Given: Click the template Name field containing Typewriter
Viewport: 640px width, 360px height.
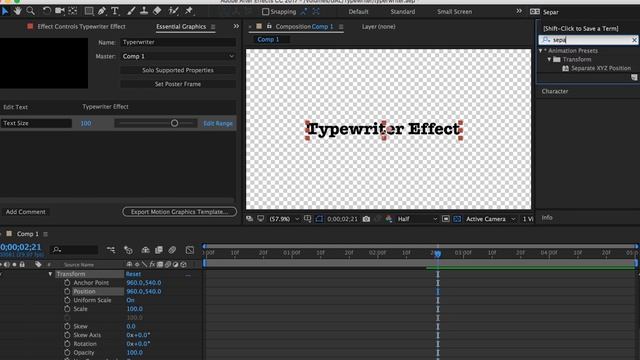Looking at the screenshot, I should [178, 42].
